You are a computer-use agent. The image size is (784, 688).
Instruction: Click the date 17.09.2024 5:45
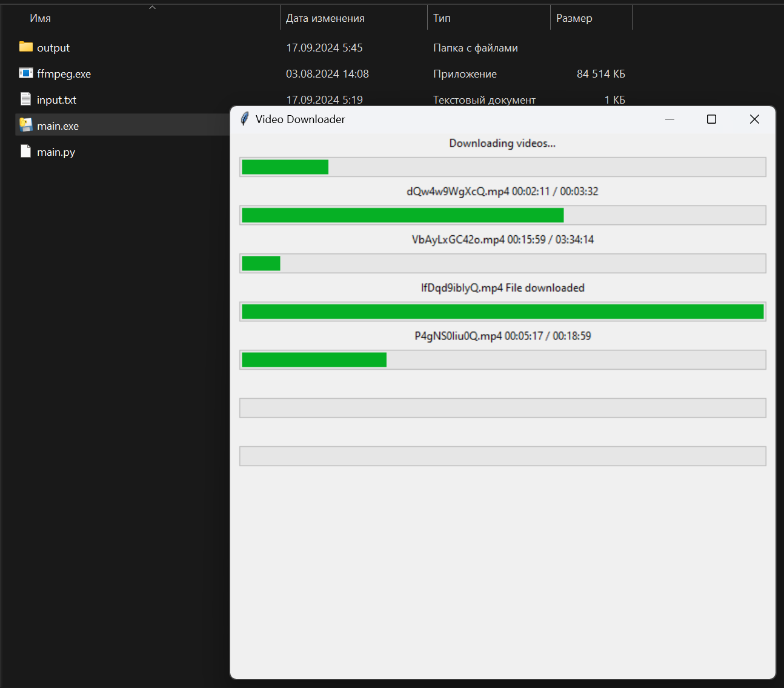(324, 47)
